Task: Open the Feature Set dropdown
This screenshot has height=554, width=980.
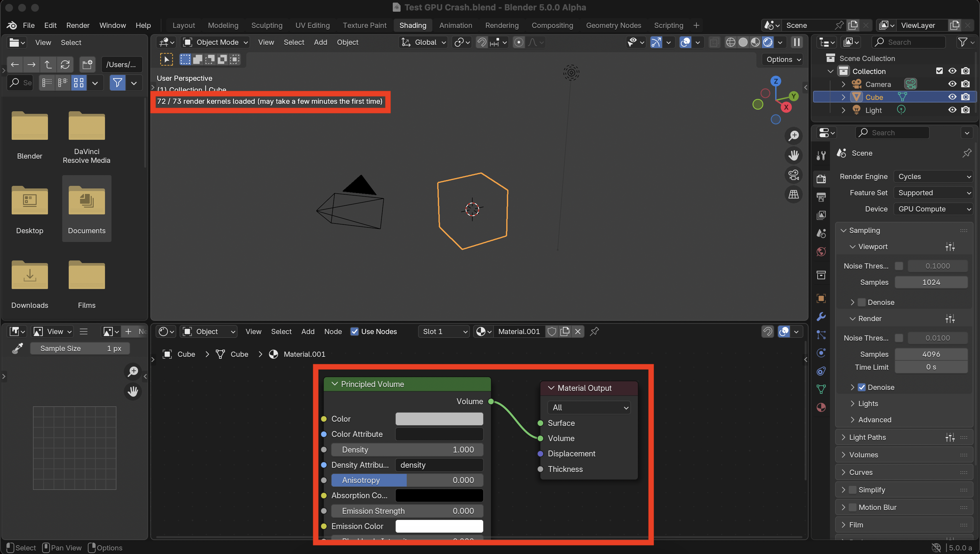Action: (934, 193)
